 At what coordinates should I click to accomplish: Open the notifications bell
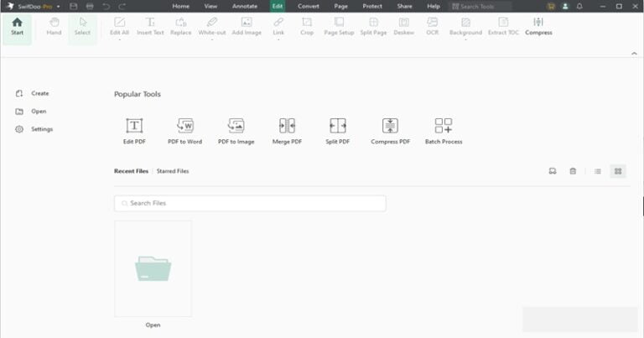579,6
